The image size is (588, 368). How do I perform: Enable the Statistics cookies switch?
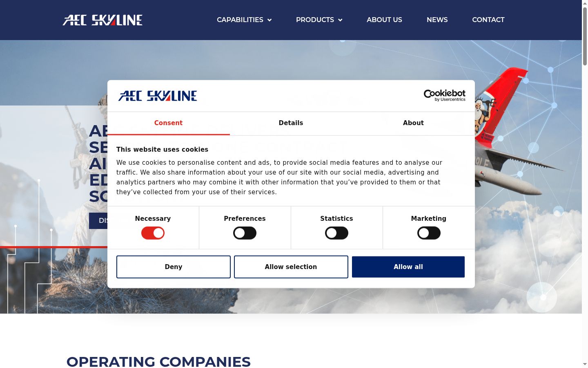pos(336,233)
